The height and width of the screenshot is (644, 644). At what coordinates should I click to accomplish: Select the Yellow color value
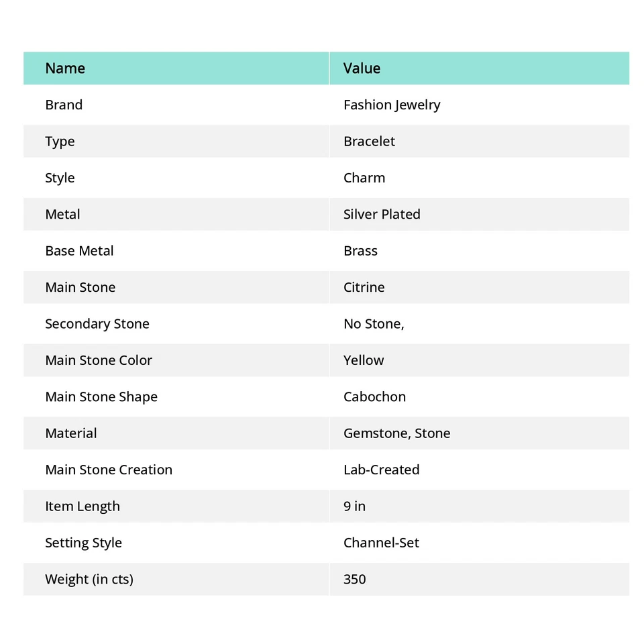(364, 360)
